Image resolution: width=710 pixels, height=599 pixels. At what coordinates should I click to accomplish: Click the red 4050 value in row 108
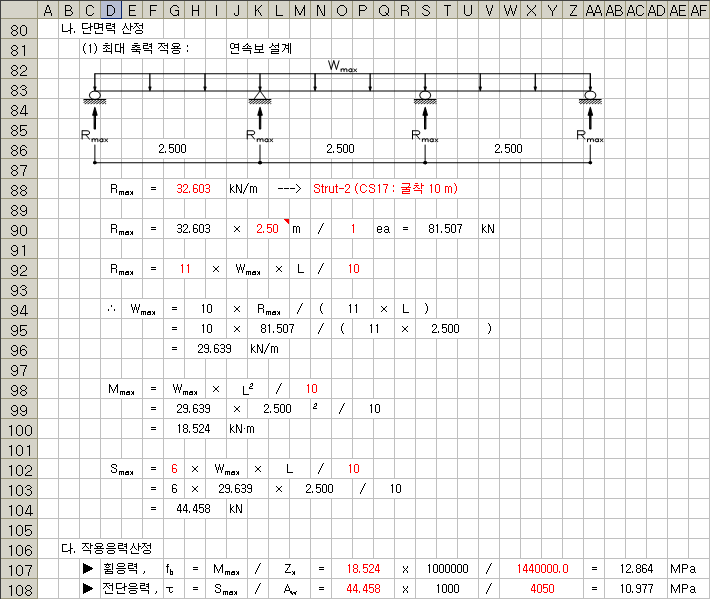[x=542, y=589]
